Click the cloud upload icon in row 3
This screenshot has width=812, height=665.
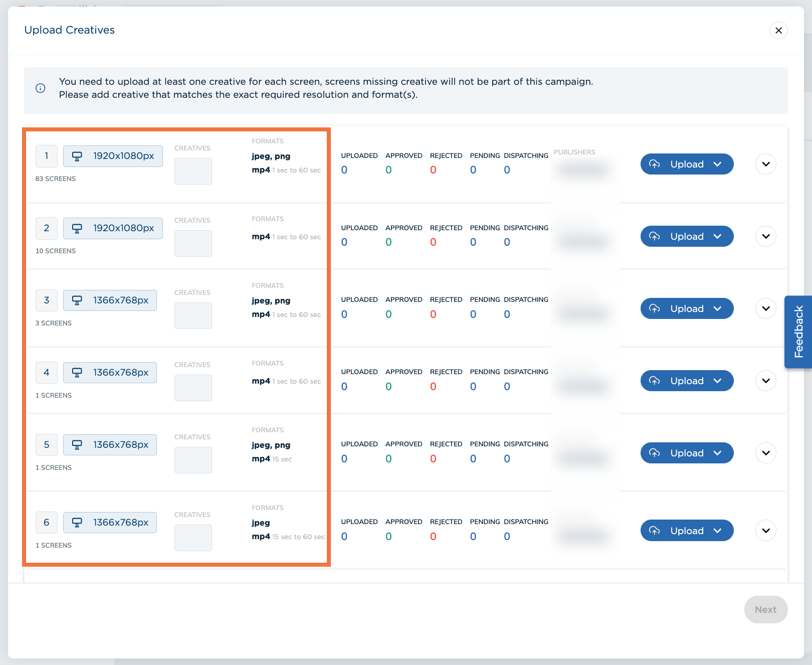tap(655, 308)
